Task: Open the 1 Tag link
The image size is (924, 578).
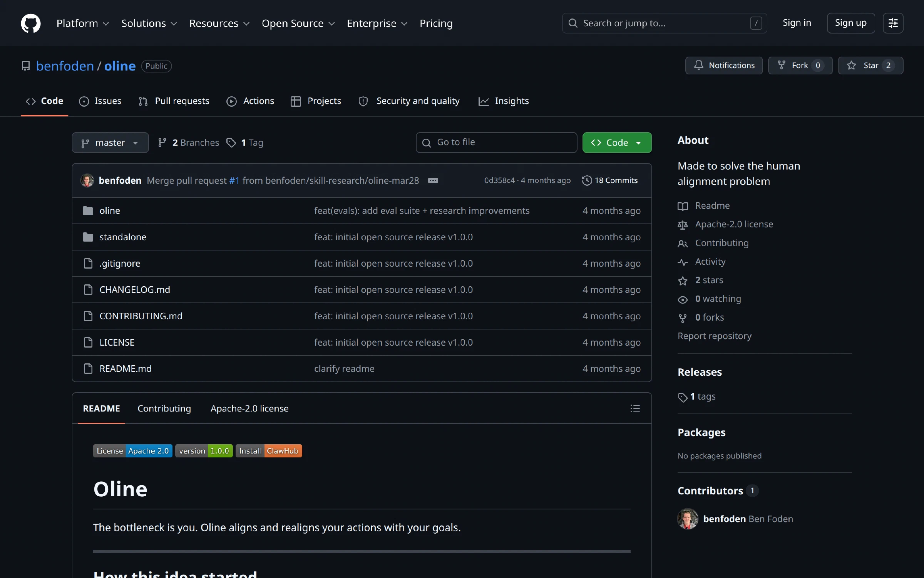Action: (x=245, y=143)
